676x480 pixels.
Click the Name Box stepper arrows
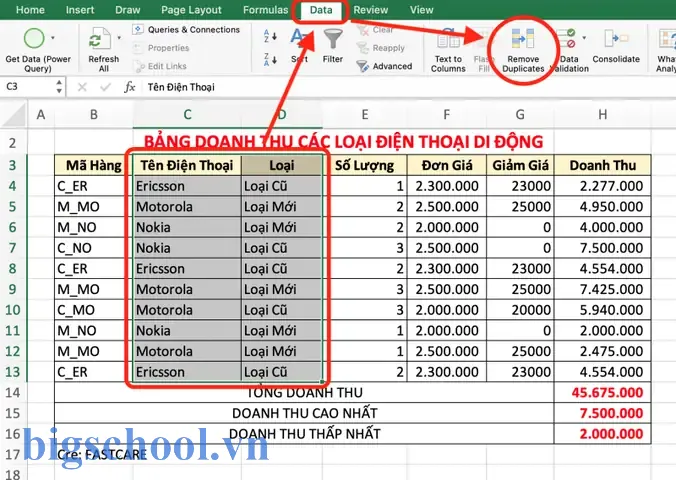point(59,87)
